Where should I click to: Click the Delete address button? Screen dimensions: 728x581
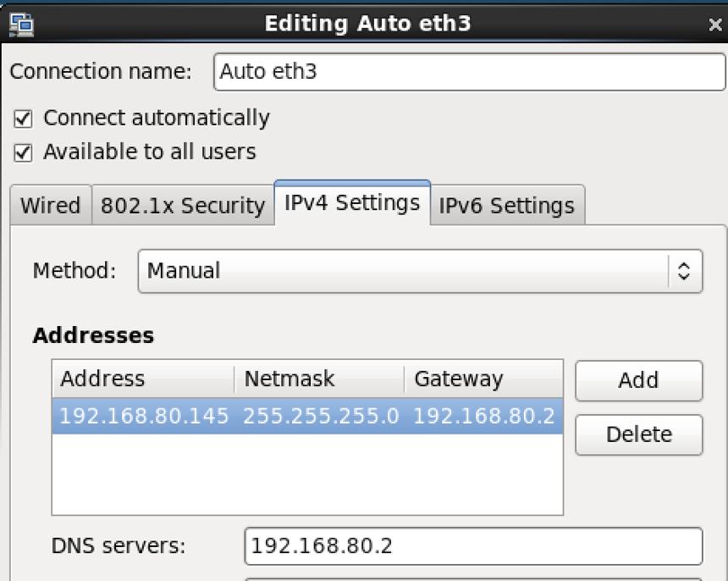[639, 434]
